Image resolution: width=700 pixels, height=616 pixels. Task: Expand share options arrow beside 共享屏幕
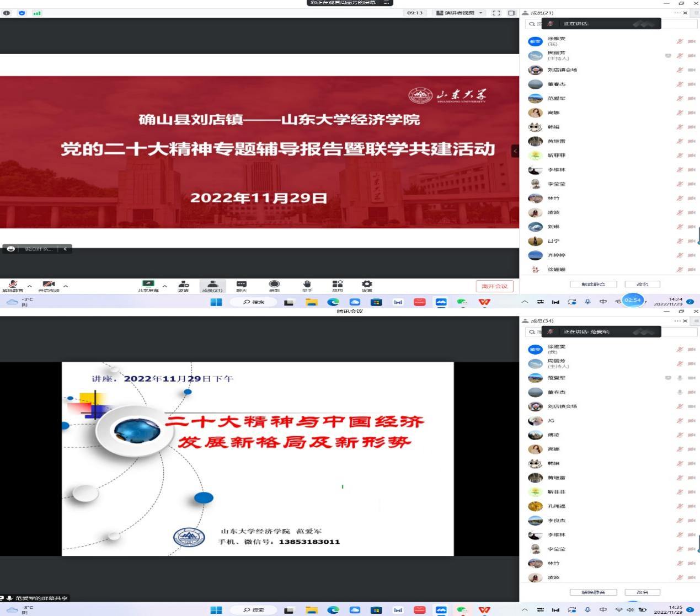click(x=165, y=286)
